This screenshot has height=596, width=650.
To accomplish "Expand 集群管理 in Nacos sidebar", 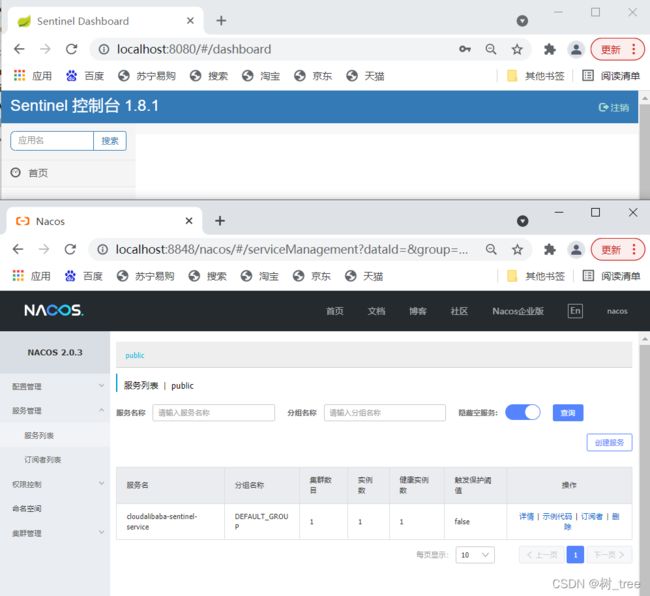I will pos(55,533).
